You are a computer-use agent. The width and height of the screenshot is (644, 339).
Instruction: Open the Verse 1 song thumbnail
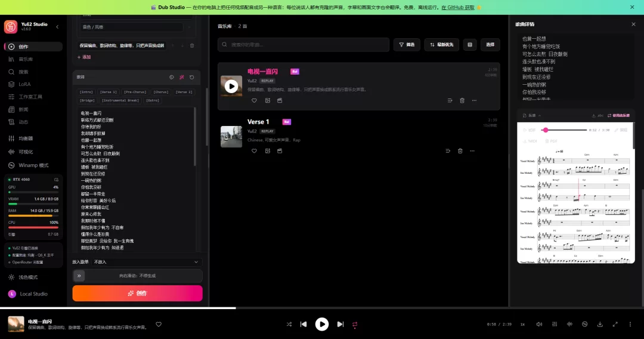(x=231, y=137)
